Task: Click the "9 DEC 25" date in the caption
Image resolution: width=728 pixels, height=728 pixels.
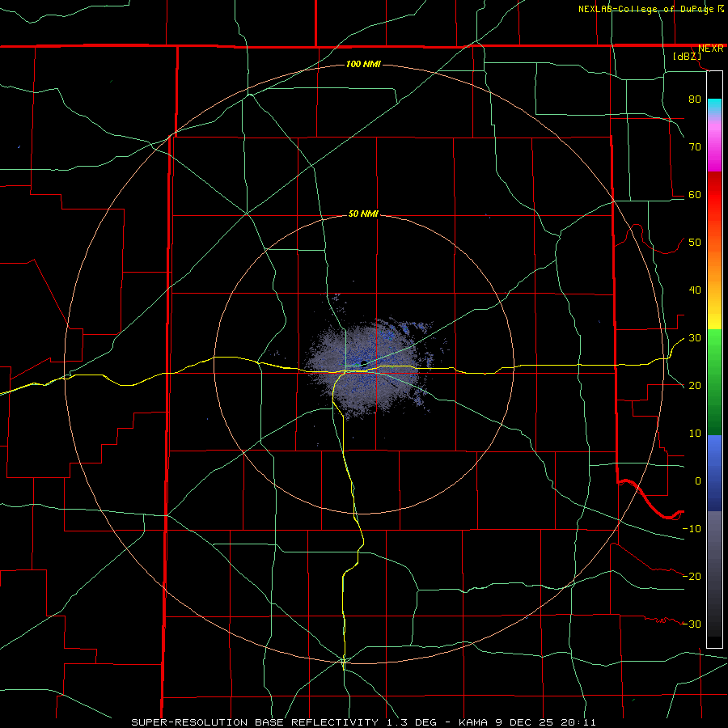Action: 525,722
